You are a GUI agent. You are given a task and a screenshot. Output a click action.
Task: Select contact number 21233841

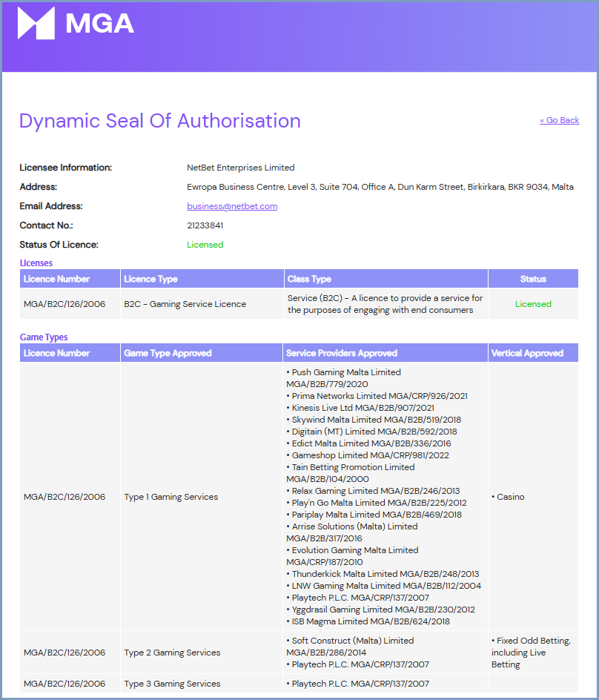[205, 225]
